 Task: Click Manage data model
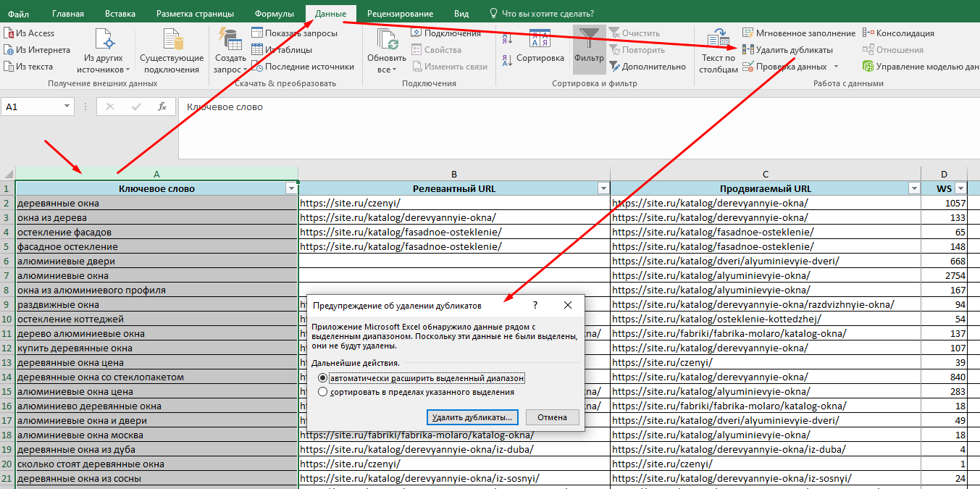click(921, 67)
